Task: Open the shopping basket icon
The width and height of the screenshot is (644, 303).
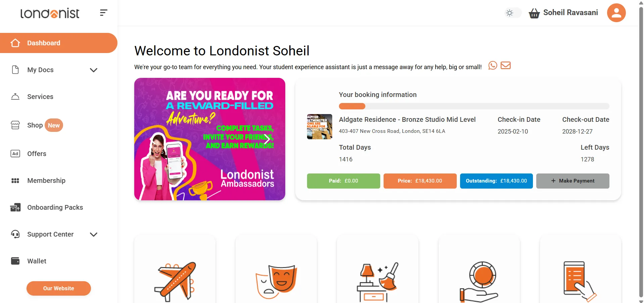Action: [x=534, y=13]
